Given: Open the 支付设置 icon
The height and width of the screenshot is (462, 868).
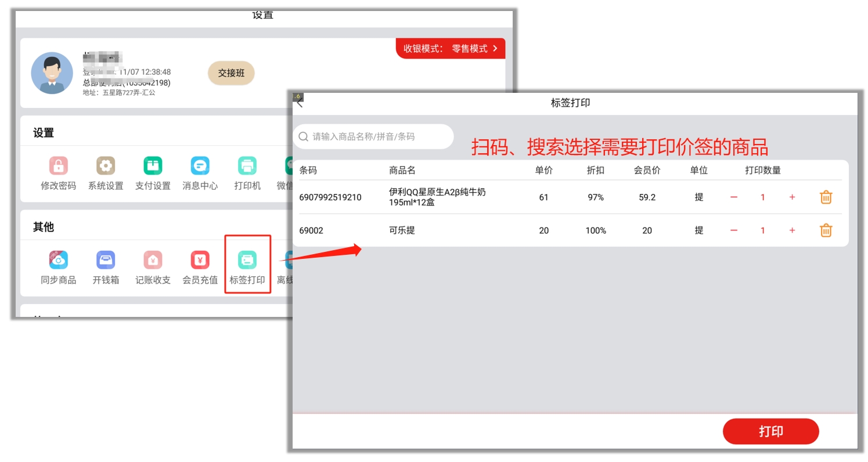Looking at the screenshot, I should 153,167.
